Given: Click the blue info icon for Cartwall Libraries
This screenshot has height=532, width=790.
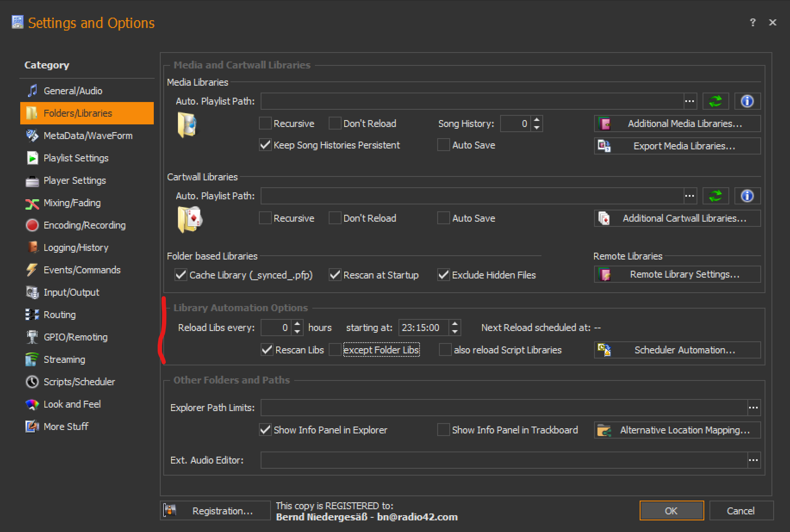Looking at the screenshot, I should click(747, 196).
